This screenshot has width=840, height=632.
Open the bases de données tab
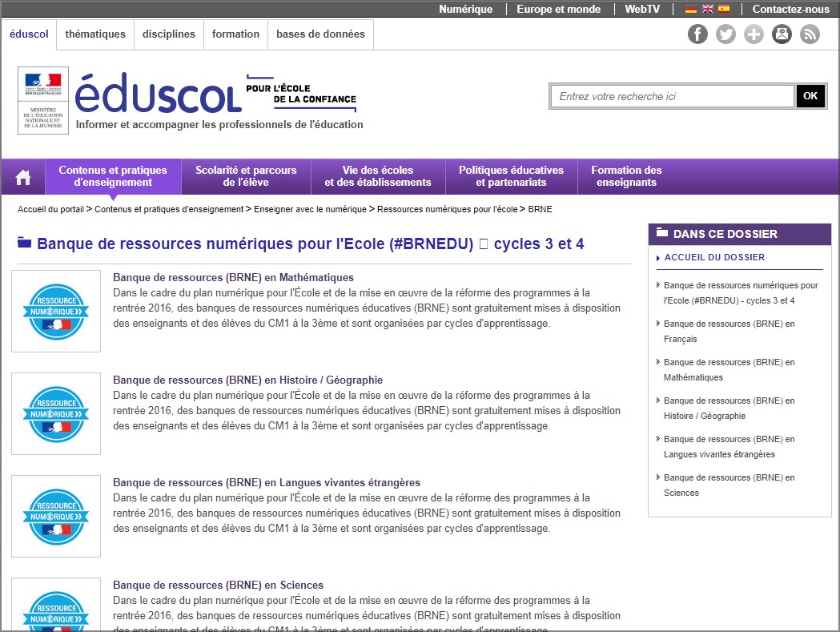(x=320, y=34)
